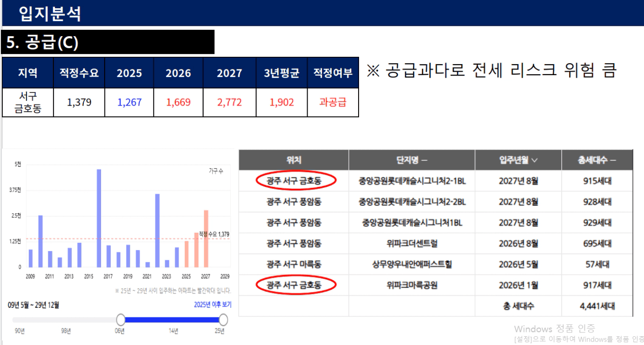Click the blue range track between handles
The width and height of the screenshot is (644, 345).
point(172,319)
